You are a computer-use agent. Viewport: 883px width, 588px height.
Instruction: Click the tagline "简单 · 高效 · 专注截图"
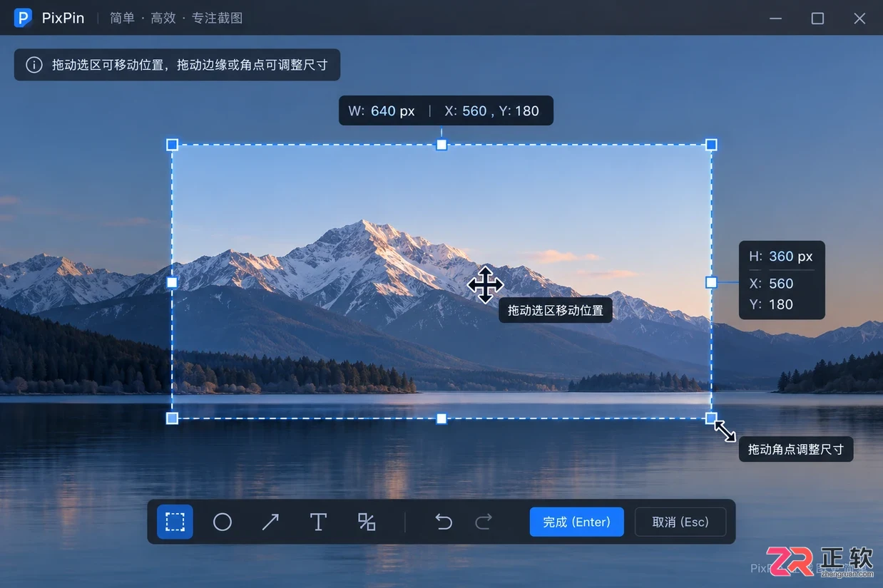pos(176,18)
